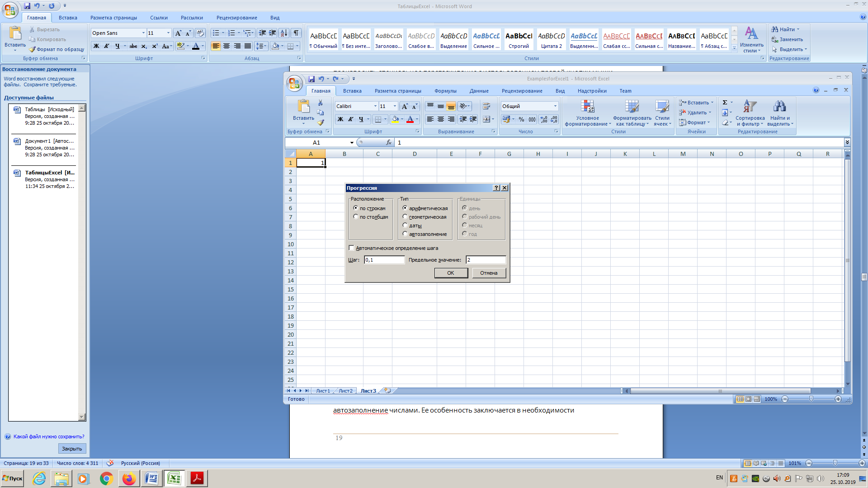Click Excel Find and Select binoculars
Viewport: 868px width, 488px height.
pyautogui.click(x=779, y=107)
